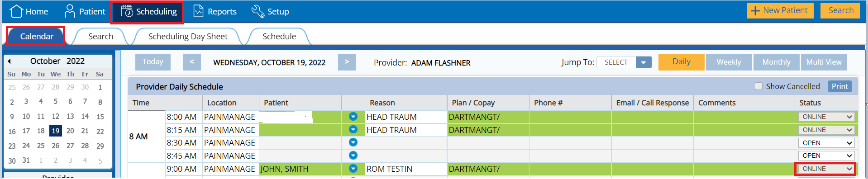Click the Print button
868x179 pixels.
(840, 86)
